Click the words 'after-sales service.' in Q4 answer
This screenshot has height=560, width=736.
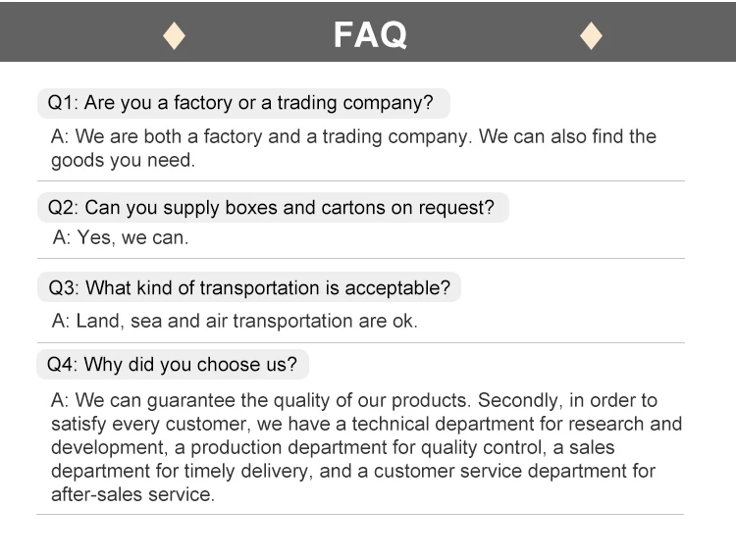pos(132,494)
